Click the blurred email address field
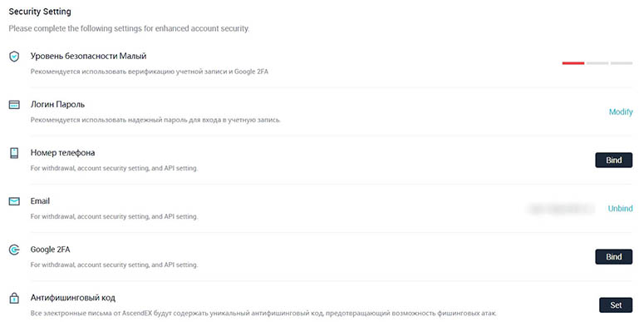Screen dimensions: 644x322 [561, 209]
